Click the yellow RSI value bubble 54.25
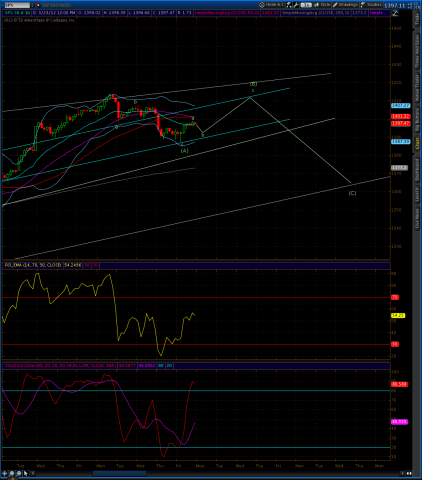Viewport: 422px width, 480px height. click(398, 315)
